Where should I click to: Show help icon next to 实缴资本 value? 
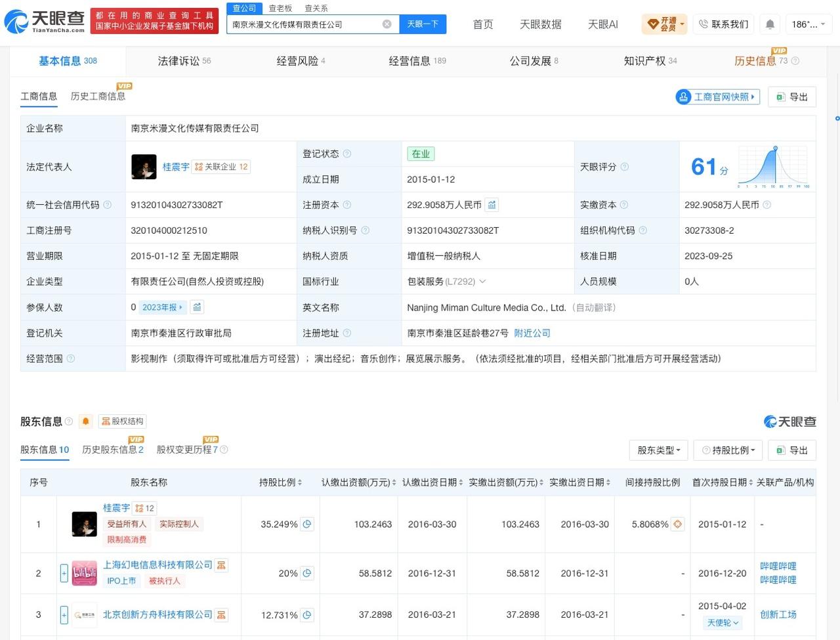coord(767,205)
